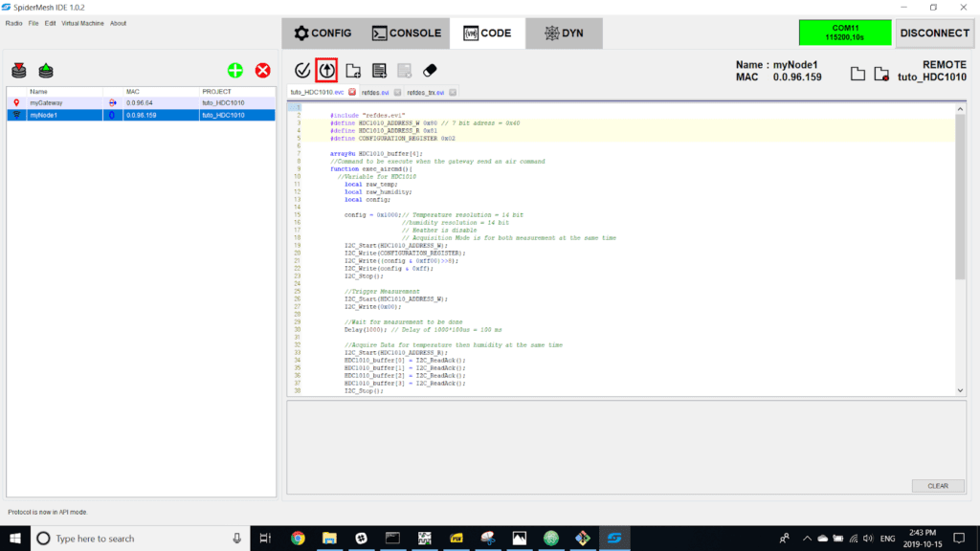980x551 pixels.
Task: Click the red-arrow database download icon
Action: pos(19,70)
